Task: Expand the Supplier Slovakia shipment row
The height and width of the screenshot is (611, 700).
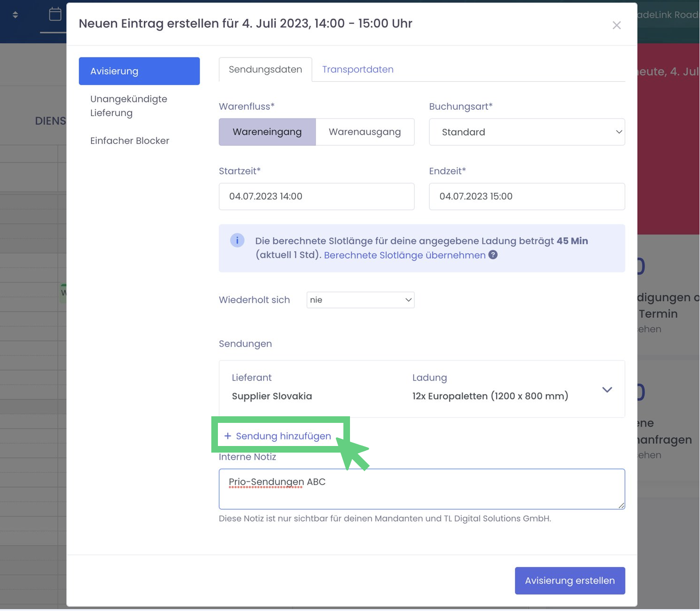Action: click(x=607, y=390)
